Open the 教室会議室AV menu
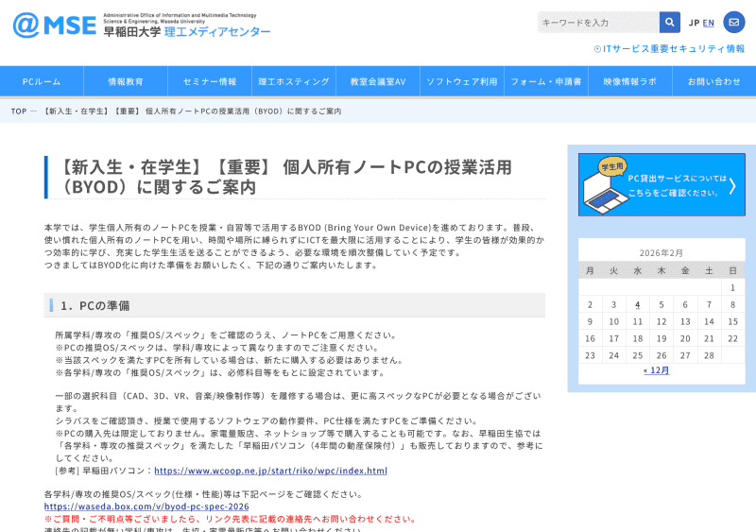The image size is (756, 532). click(x=378, y=81)
